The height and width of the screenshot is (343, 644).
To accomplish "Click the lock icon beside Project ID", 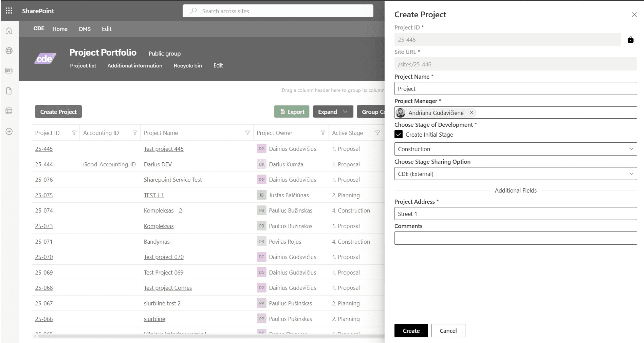I will [630, 40].
